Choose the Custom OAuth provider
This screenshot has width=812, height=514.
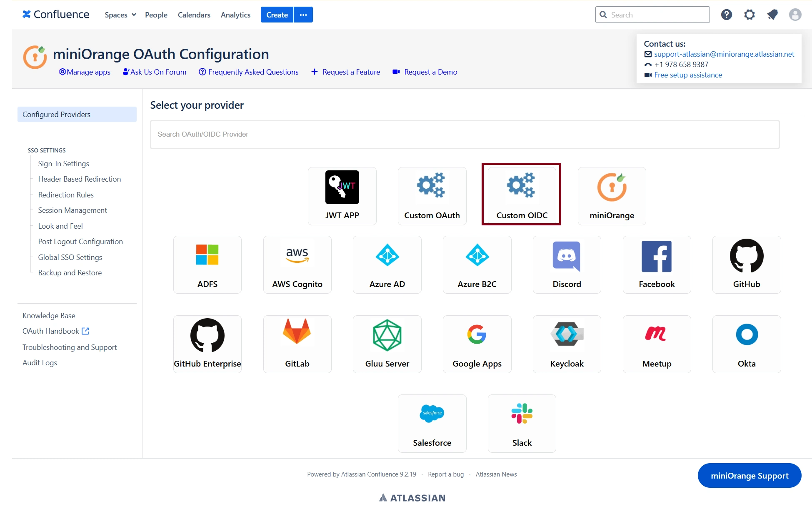[x=432, y=196]
